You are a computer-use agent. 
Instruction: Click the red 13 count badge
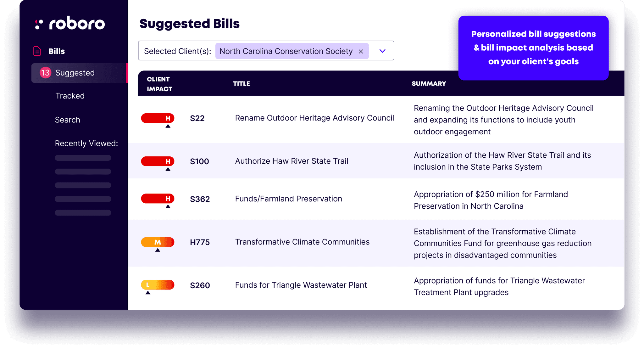[x=45, y=73]
